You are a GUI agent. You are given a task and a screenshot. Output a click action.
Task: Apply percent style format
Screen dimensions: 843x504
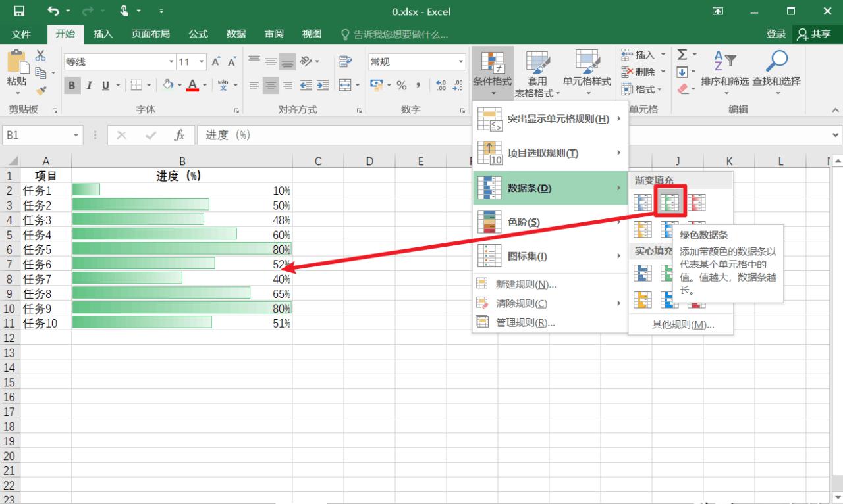click(x=401, y=85)
